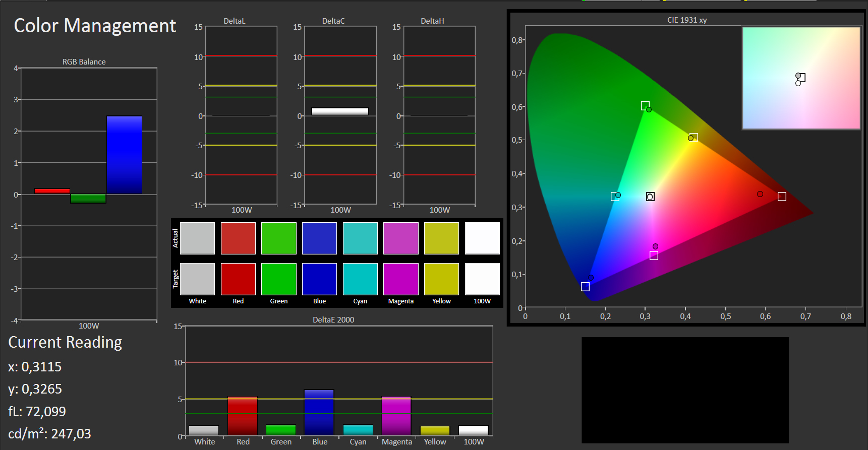Click the 'DeltaC' chart title
Image resolution: width=868 pixels, height=450 pixels.
333,21
